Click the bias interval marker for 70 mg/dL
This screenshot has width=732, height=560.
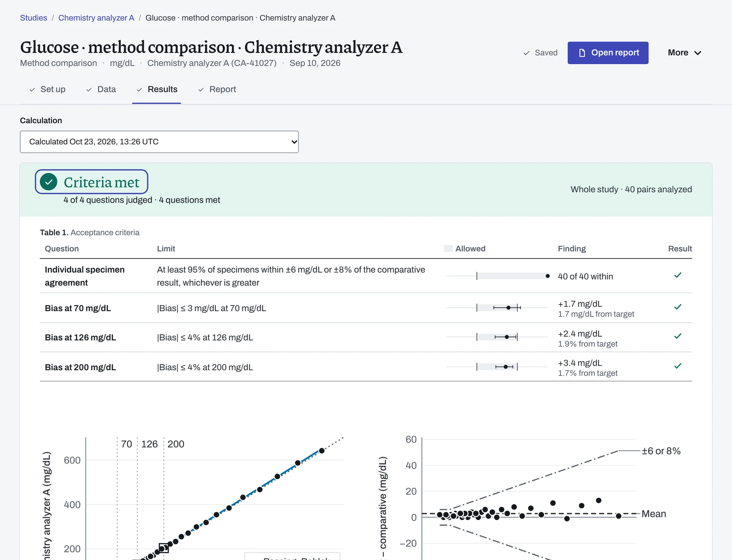pos(507,308)
